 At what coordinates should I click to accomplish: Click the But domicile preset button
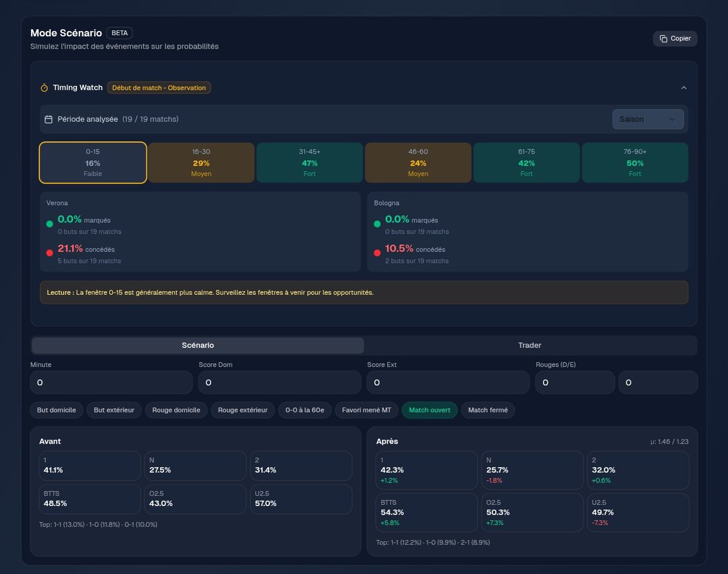tap(56, 410)
